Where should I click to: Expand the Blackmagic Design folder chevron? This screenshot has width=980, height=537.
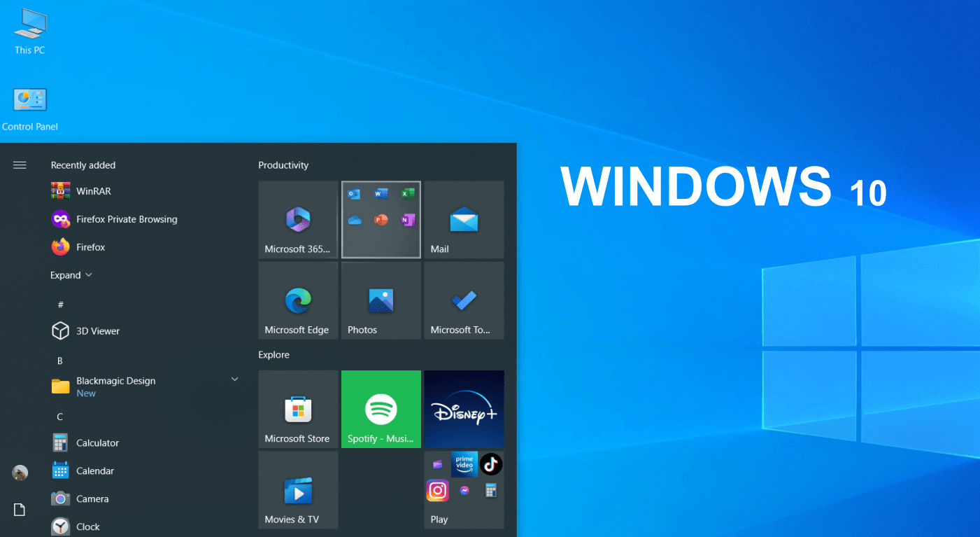[x=235, y=379]
